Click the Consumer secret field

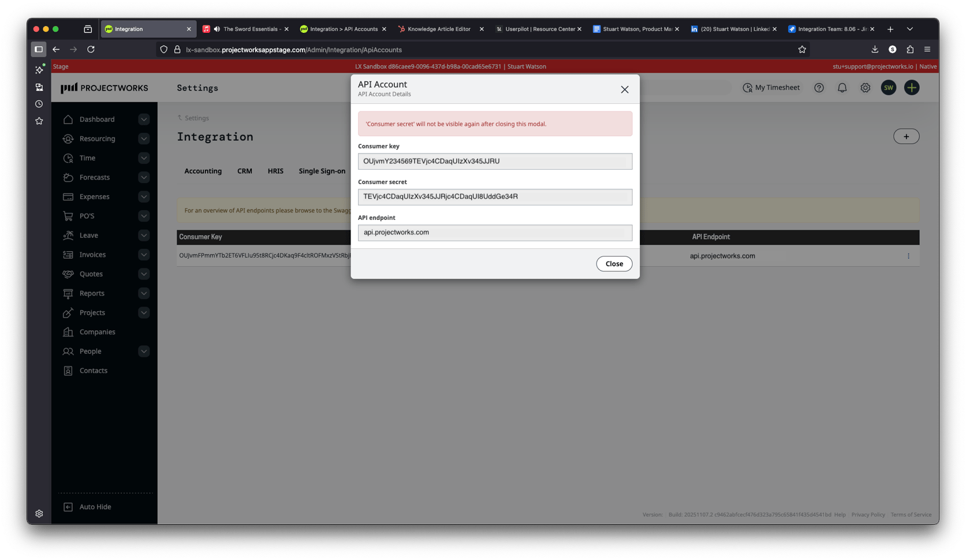[495, 197]
